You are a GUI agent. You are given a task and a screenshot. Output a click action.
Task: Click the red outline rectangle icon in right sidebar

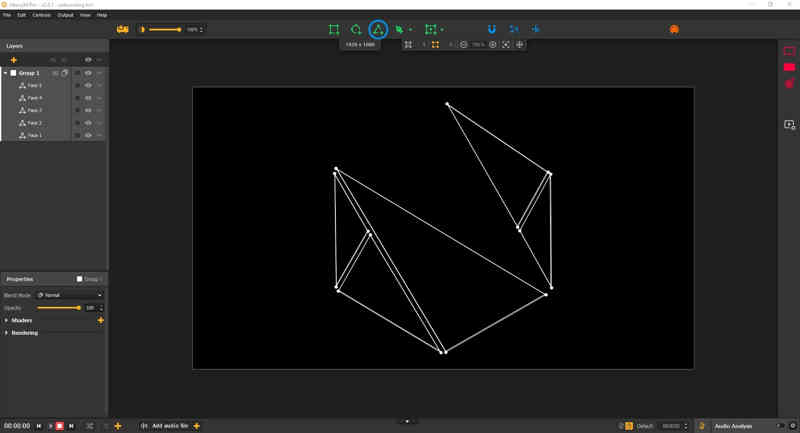coord(789,51)
